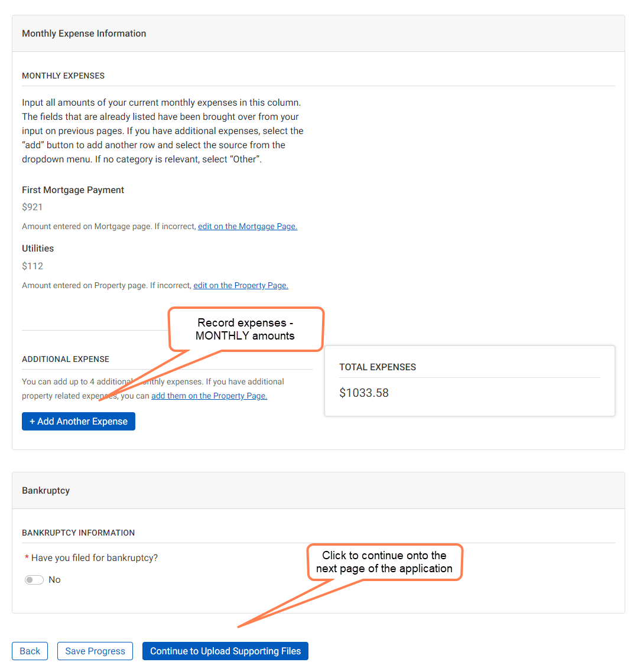Click the ADDITIONAL EXPENSE section heading
Image resolution: width=637 pixels, height=672 pixels.
pos(66,359)
